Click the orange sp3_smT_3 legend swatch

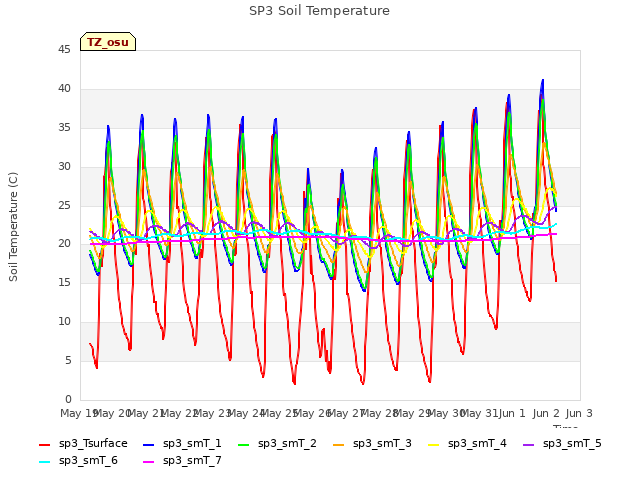coord(339,444)
